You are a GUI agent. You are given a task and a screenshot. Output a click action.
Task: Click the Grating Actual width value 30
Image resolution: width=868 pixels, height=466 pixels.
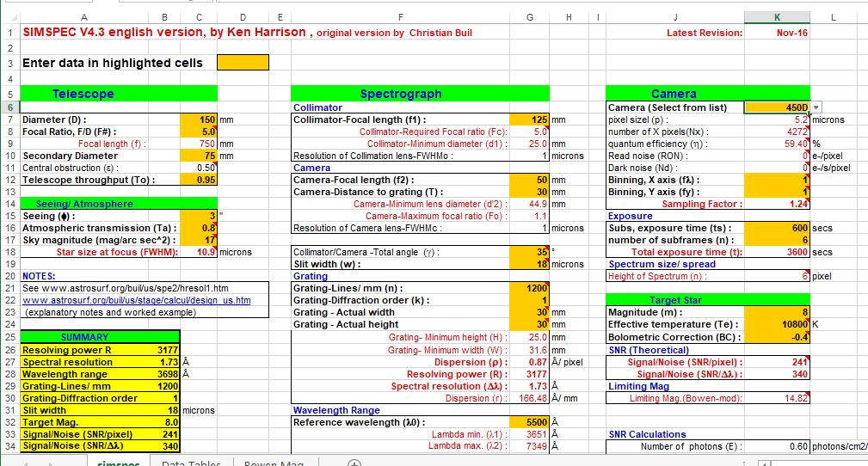529,312
